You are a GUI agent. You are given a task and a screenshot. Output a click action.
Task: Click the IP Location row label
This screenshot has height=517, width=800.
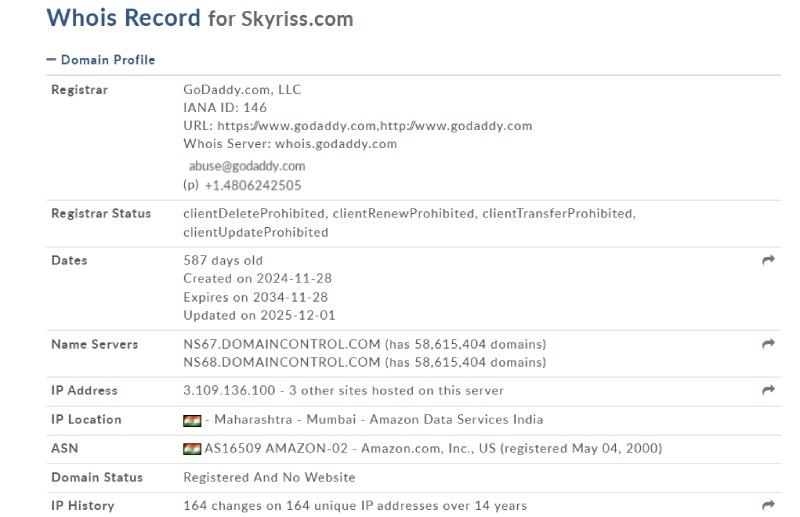[x=86, y=420]
